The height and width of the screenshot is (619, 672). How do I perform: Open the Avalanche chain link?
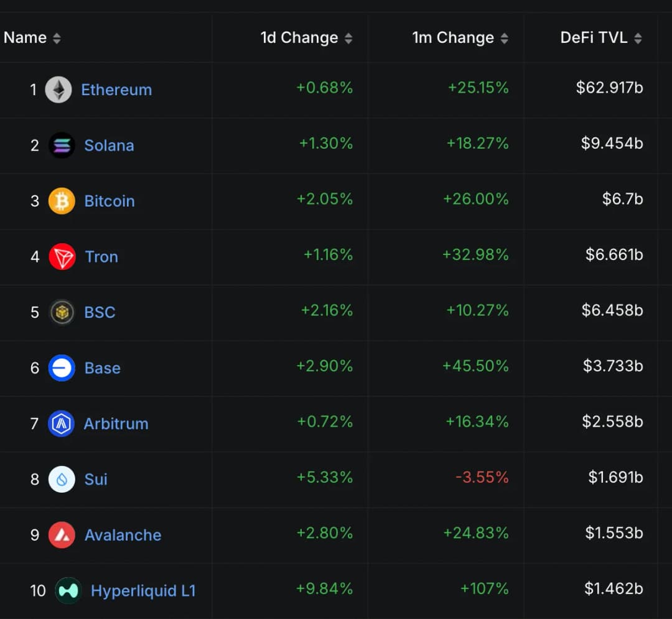click(123, 535)
